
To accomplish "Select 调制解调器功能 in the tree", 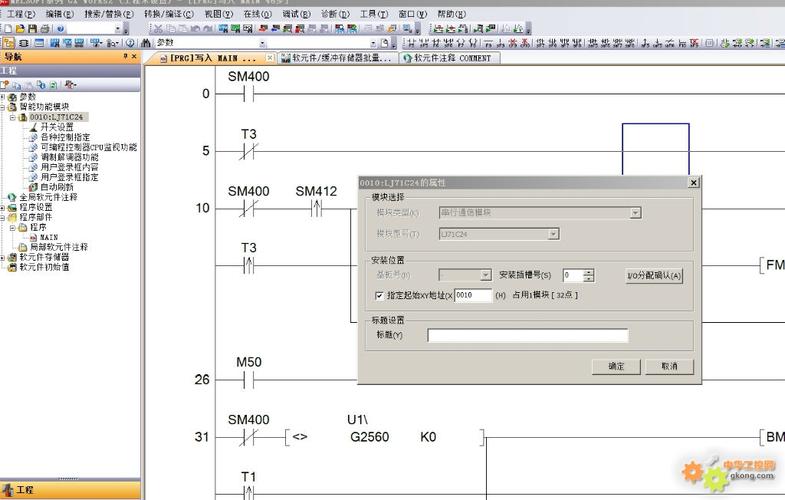I will pos(69,157).
